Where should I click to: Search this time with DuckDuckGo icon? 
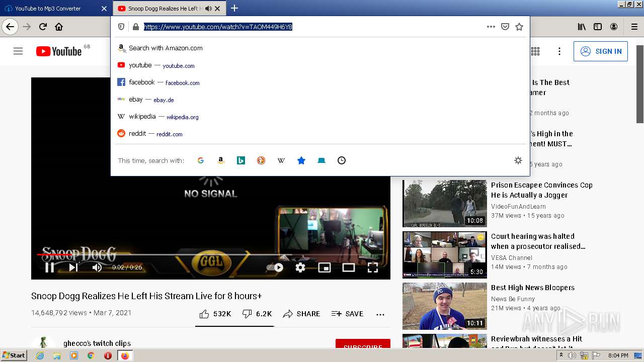click(x=261, y=160)
